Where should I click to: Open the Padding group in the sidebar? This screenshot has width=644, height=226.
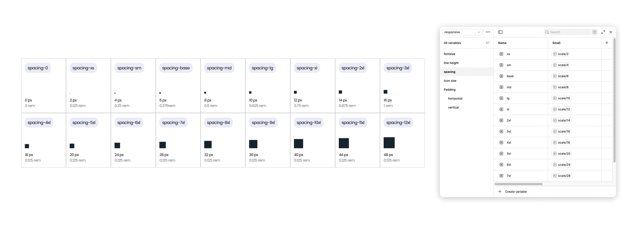(x=450, y=90)
